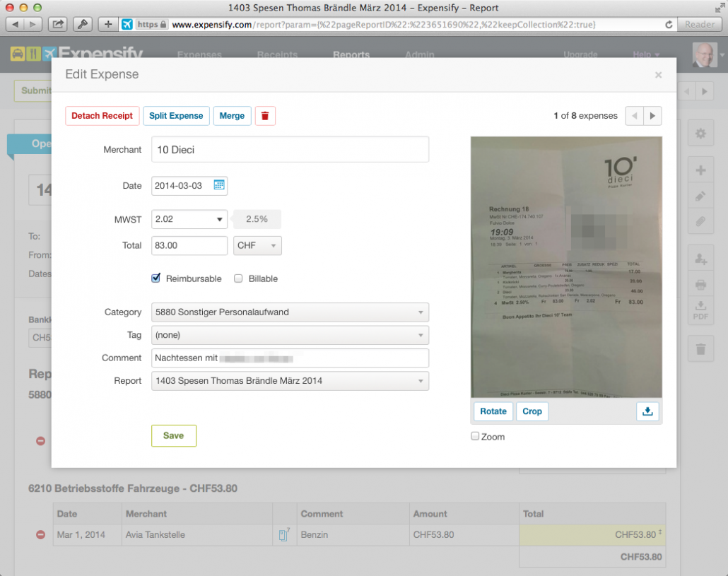Open the CHF currency dropdown

[257, 245]
